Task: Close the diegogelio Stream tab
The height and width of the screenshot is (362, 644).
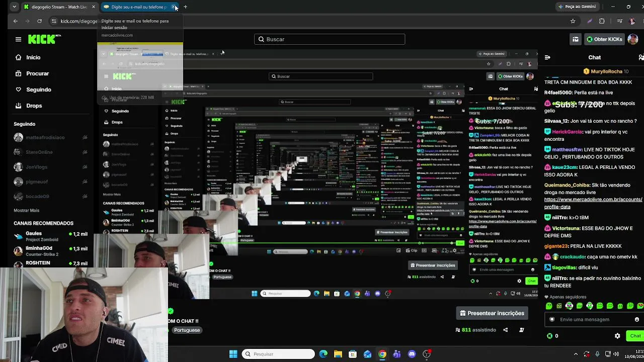Action: 93,7
